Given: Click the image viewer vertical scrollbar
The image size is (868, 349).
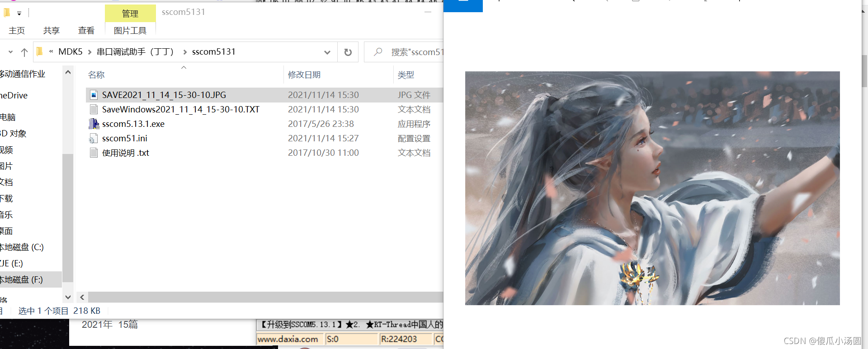Looking at the screenshot, I should 864,71.
